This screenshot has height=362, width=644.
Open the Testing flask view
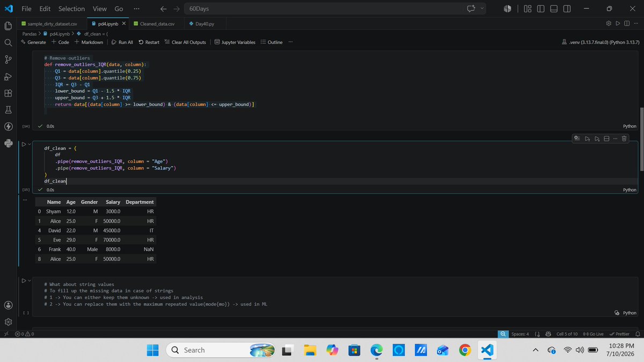click(x=8, y=109)
